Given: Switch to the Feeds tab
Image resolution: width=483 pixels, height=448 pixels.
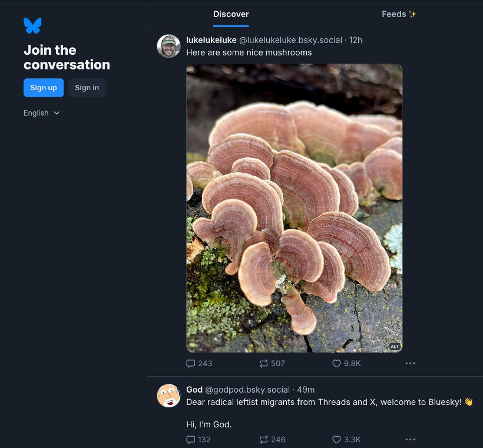Looking at the screenshot, I should (399, 14).
